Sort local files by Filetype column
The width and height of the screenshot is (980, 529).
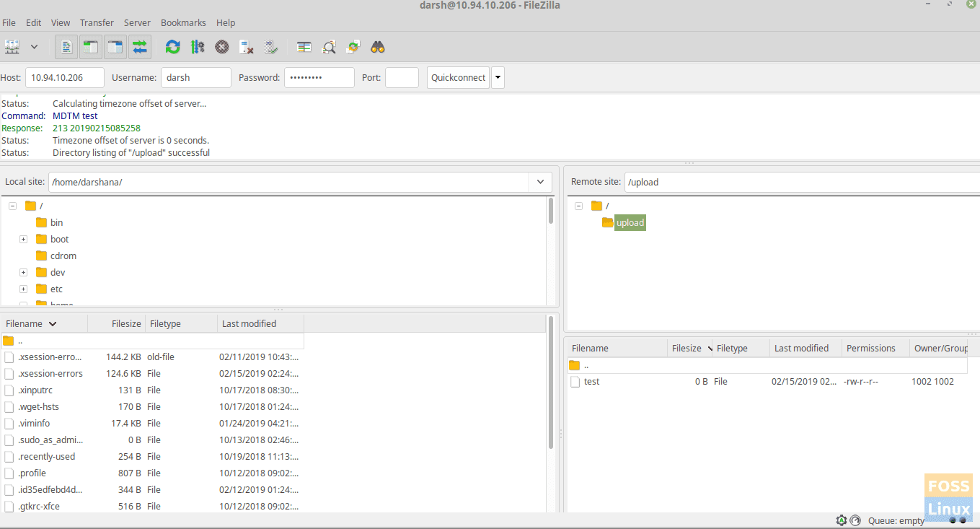[182, 323]
